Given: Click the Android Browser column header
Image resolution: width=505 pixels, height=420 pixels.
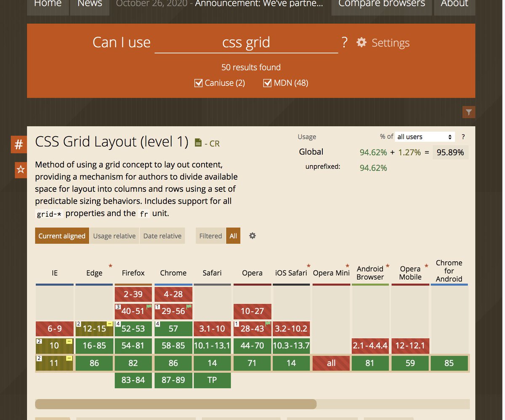Looking at the screenshot, I should click(370, 273).
